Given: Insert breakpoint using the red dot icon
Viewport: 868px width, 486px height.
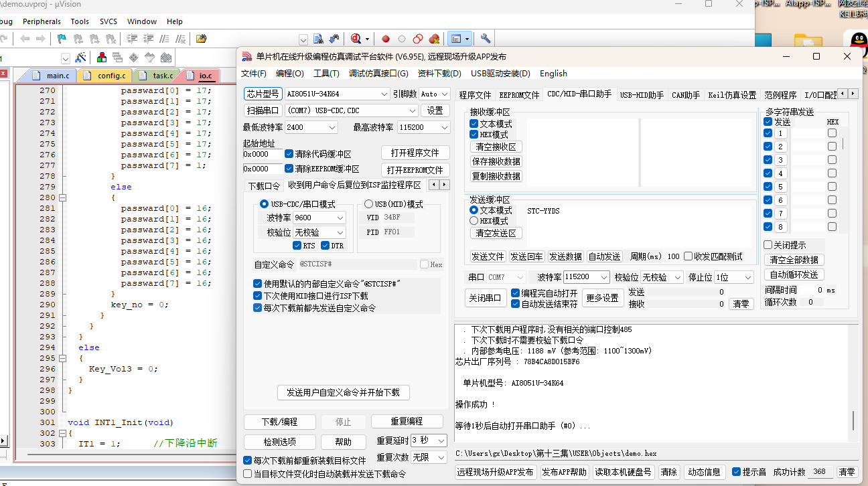Looking at the screenshot, I should (x=386, y=39).
